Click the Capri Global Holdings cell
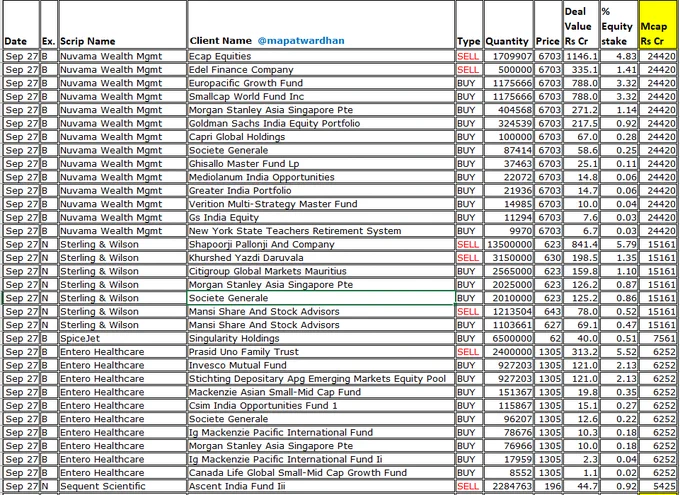The height and width of the screenshot is (495, 680). (x=321, y=137)
